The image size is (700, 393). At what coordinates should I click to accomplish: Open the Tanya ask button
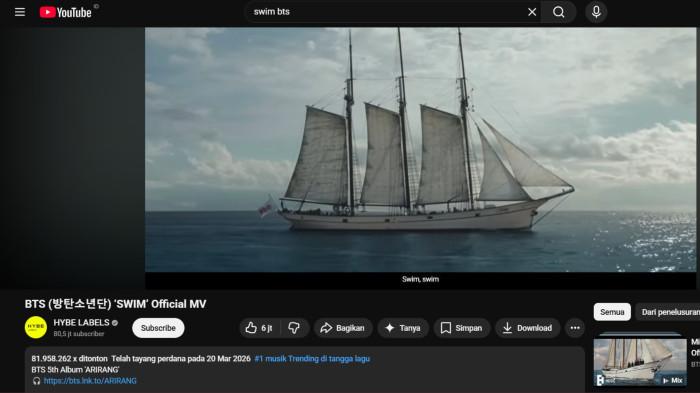(403, 328)
